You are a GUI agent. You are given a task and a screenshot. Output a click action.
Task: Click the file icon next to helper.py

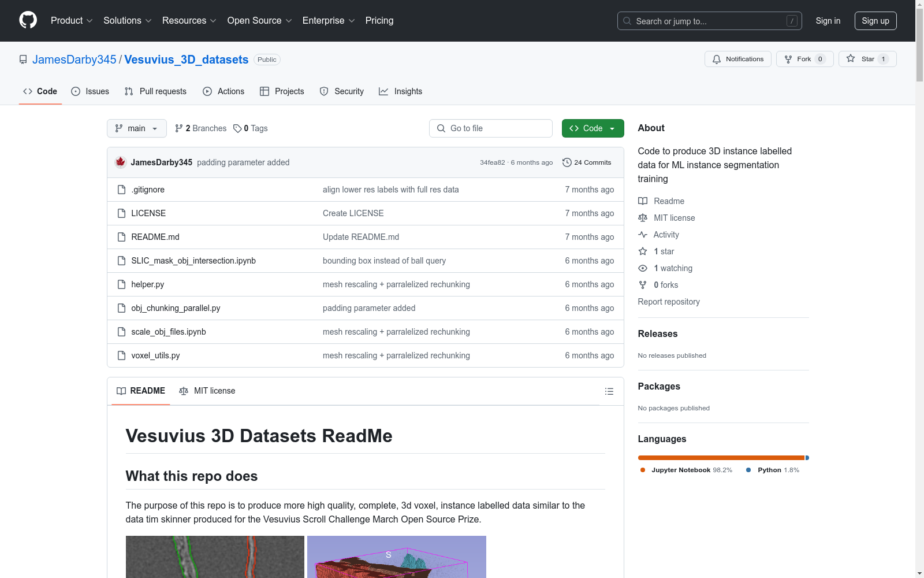[x=121, y=284]
